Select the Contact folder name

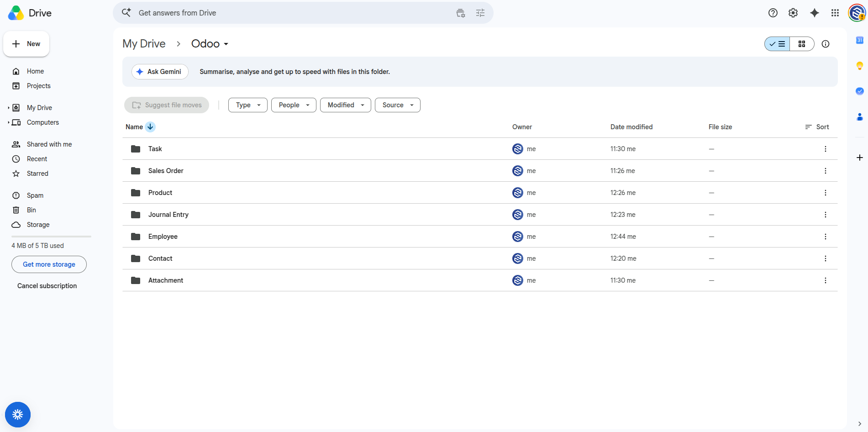coord(160,258)
